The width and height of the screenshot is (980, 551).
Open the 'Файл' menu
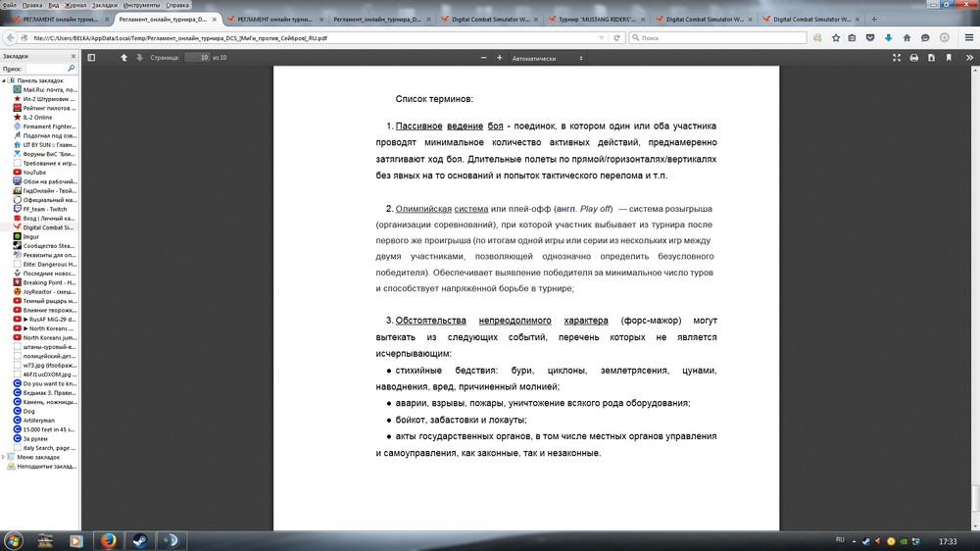10,5
